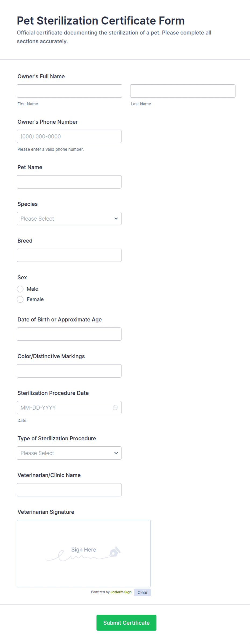Focus the Owner's Phone Number field

[x=69, y=137]
